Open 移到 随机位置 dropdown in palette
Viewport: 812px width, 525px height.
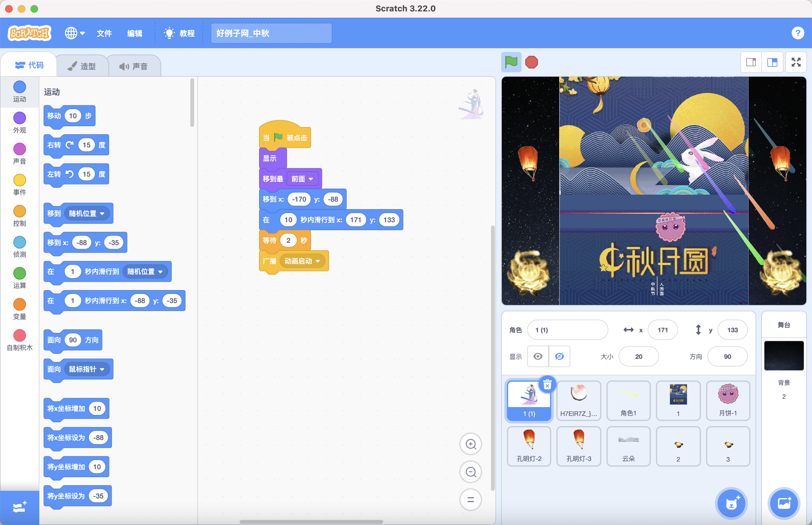tap(86, 213)
